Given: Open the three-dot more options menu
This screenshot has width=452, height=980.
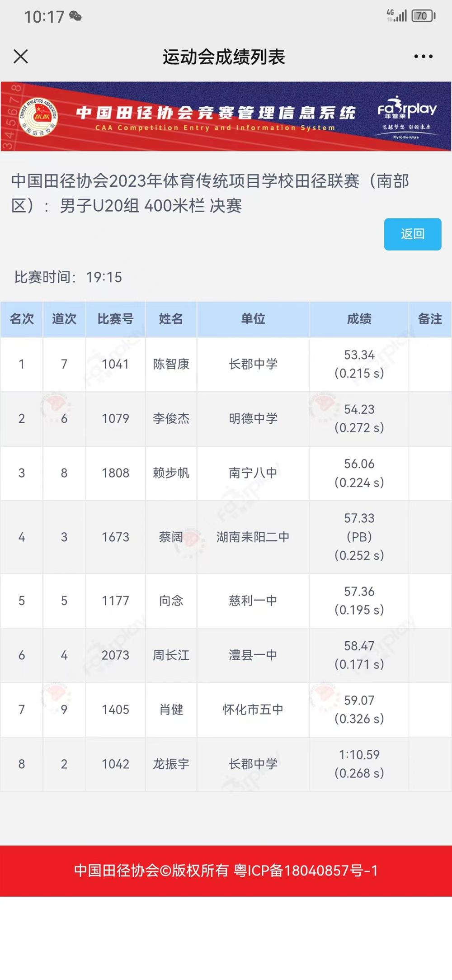Looking at the screenshot, I should pyautogui.click(x=423, y=57).
